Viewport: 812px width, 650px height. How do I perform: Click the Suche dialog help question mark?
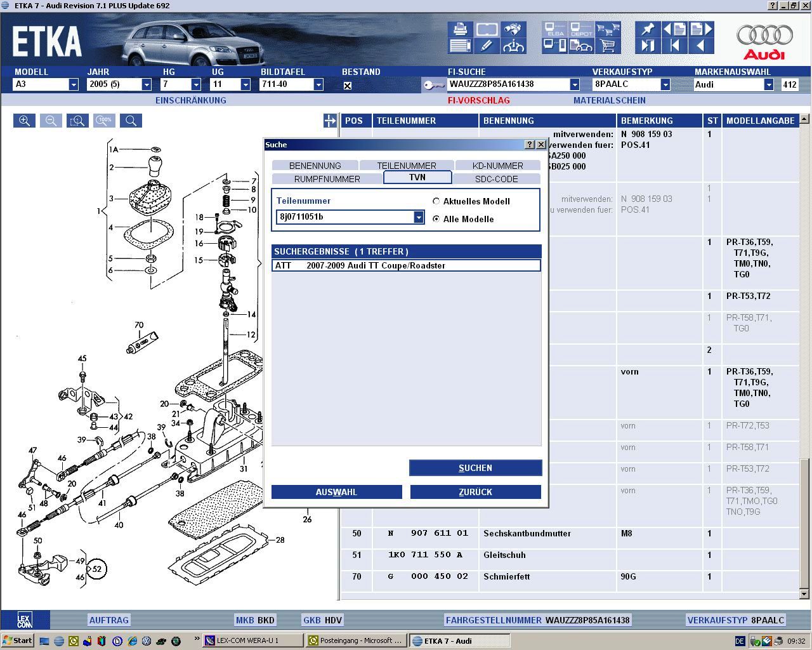[x=530, y=145]
